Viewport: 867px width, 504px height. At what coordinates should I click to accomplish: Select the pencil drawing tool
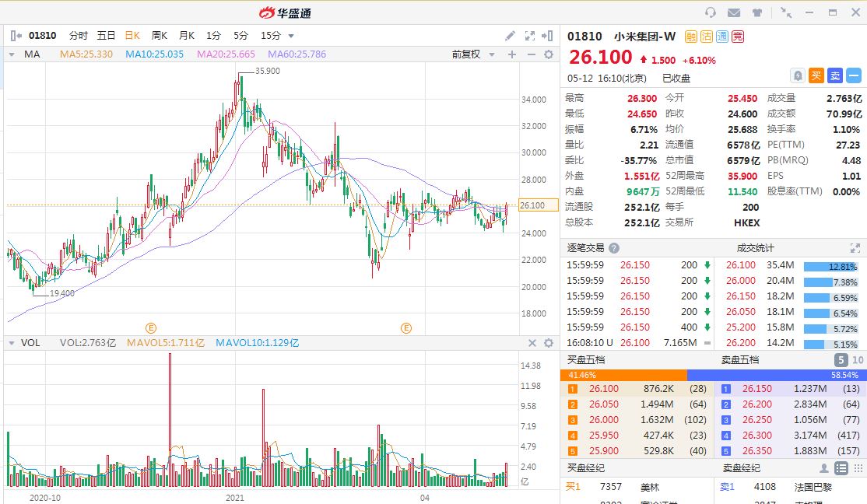pyautogui.click(x=510, y=36)
